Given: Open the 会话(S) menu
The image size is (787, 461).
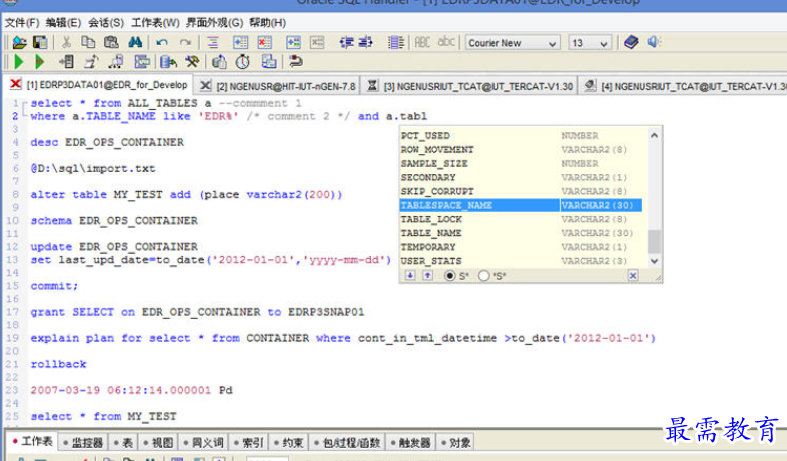Looking at the screenshot, I should 106,23.
